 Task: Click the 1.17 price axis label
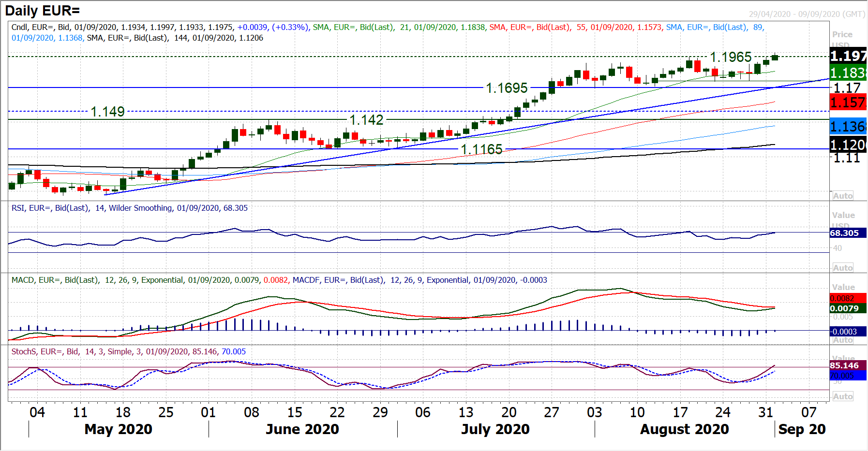[847, 88]
